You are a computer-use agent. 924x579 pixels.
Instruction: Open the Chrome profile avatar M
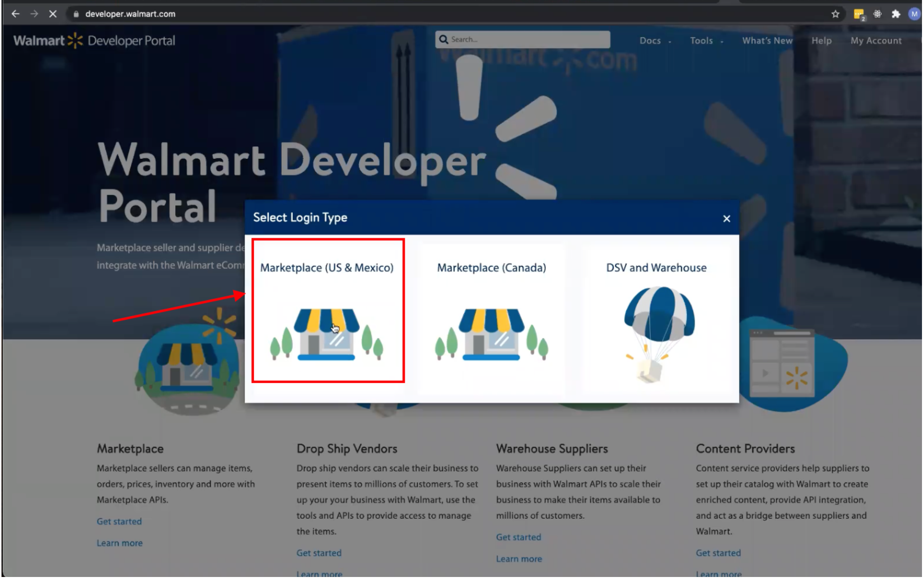click(914, 14)
